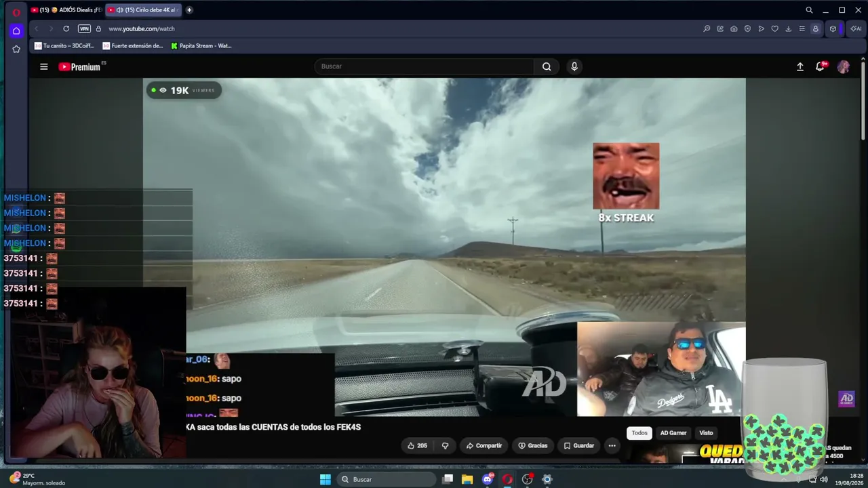Viewport: 868px width, 488px height.
Task: Focus the YouTube 'Buscar' search box
Action: [425, 66]
